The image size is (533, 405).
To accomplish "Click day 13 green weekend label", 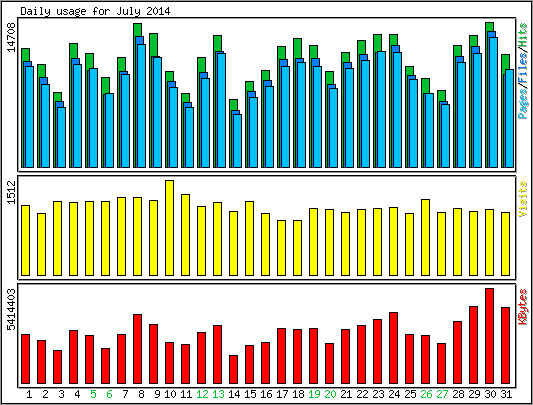I will (218, 394).
